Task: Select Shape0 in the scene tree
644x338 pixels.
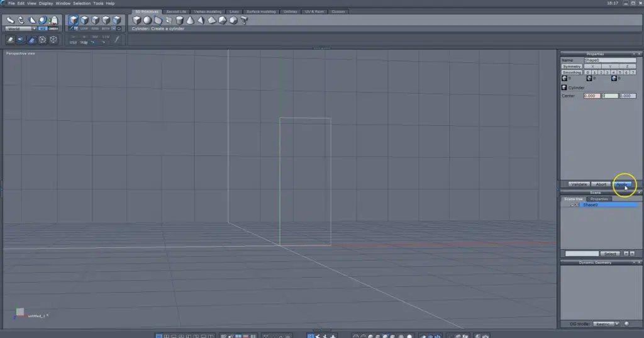Action: (x=591, y=205)
